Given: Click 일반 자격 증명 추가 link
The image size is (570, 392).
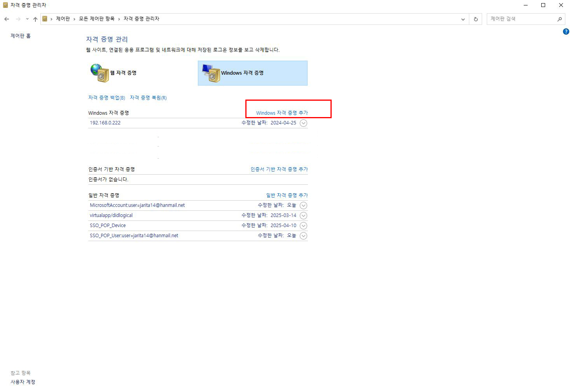Looking at the screenshot, I should point(287,196).
